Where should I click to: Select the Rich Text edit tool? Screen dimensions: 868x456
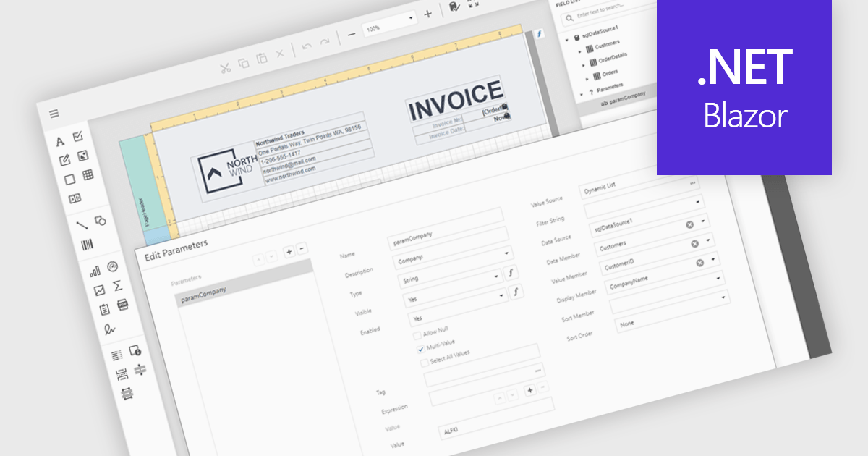[x=64, y=160]
